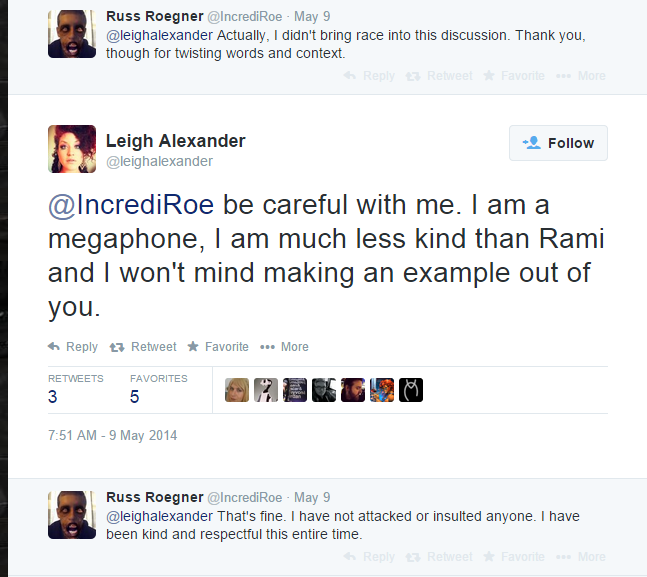
Task: Open Leigh Alexander's profile picture
Action: tap(72, 149)
